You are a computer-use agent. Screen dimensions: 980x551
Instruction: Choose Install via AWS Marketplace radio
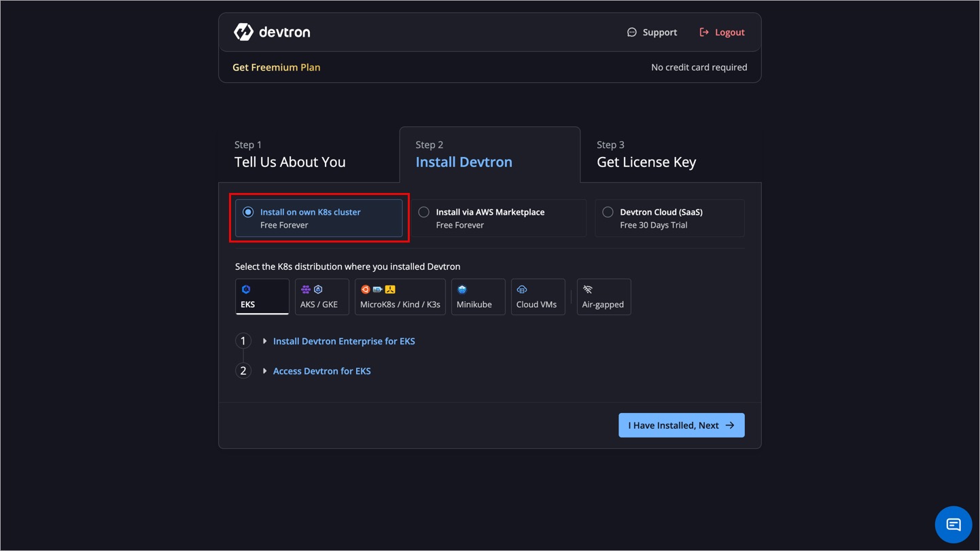pos(424,213)
